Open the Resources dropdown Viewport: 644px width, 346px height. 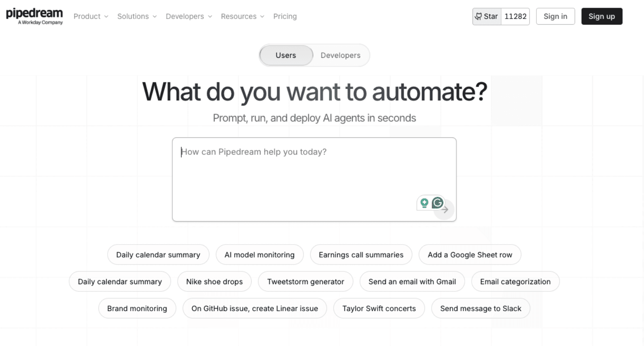[x=243, y=17]
